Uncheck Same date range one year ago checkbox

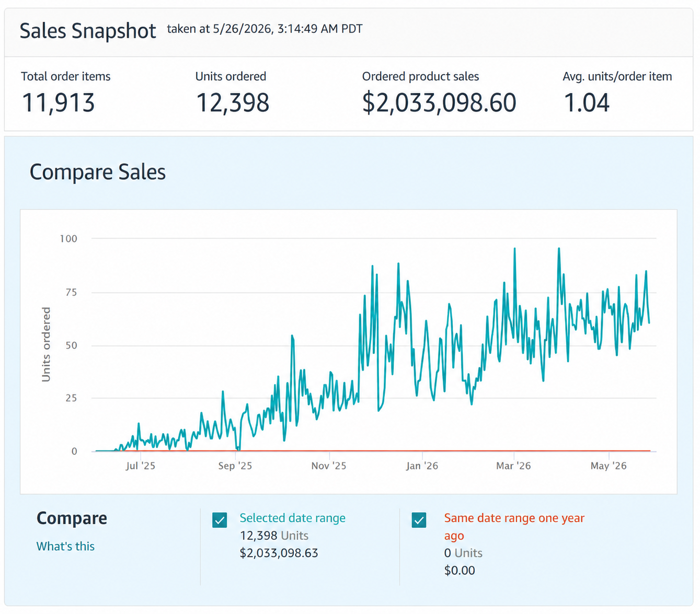point(419,520)
